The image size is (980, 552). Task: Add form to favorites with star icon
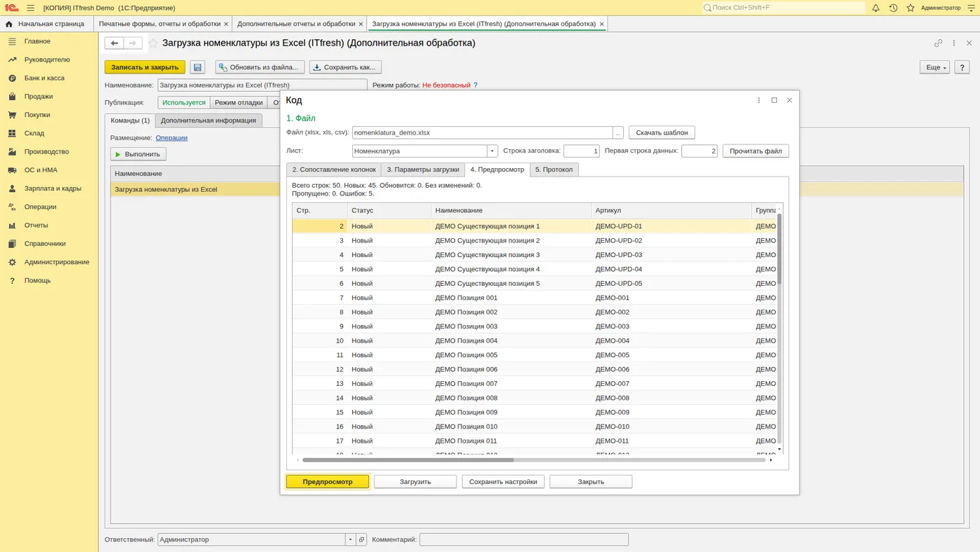[153, 43]
